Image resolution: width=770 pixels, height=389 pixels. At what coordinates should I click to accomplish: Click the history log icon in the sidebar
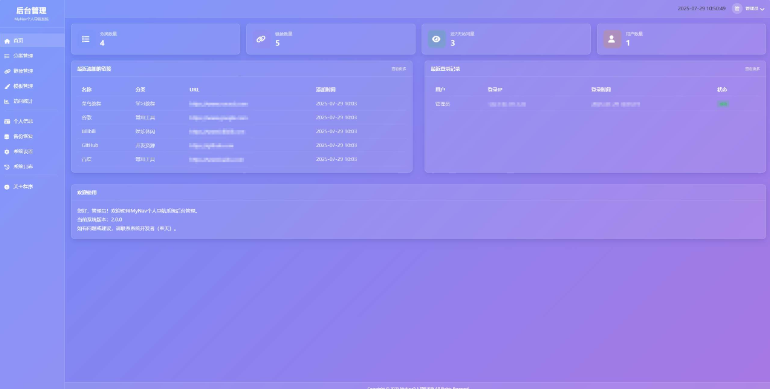click(7, 167)
